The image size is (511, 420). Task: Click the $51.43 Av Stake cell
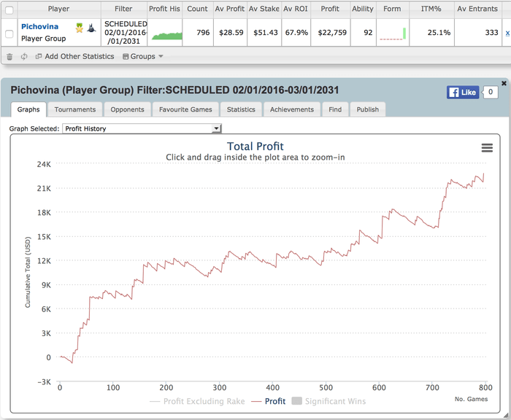tap(266, 33)
